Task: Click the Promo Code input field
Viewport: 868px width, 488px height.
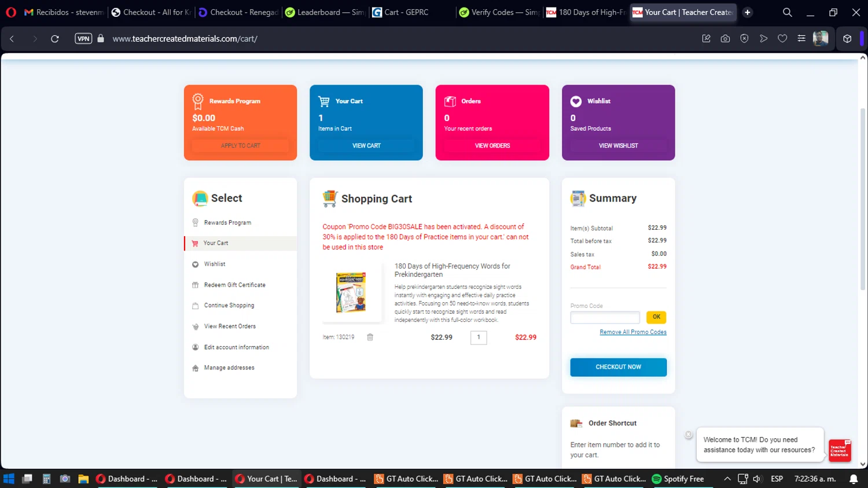Action: tap(605, 317)
